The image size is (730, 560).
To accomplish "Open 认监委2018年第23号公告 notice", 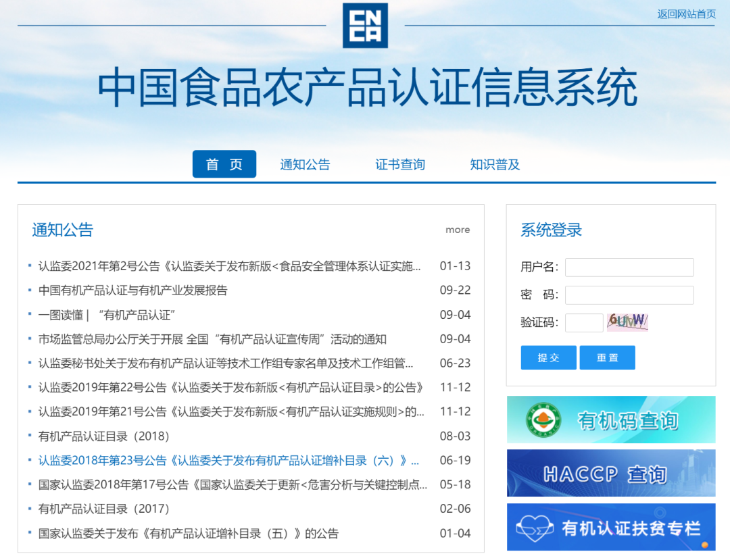I will [x=228, y=461].
